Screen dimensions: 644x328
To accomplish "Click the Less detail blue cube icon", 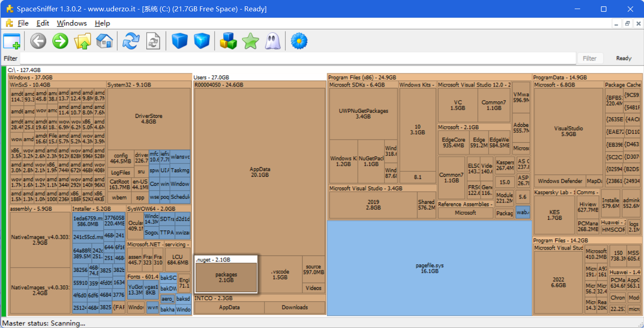I will click(180, 41).
